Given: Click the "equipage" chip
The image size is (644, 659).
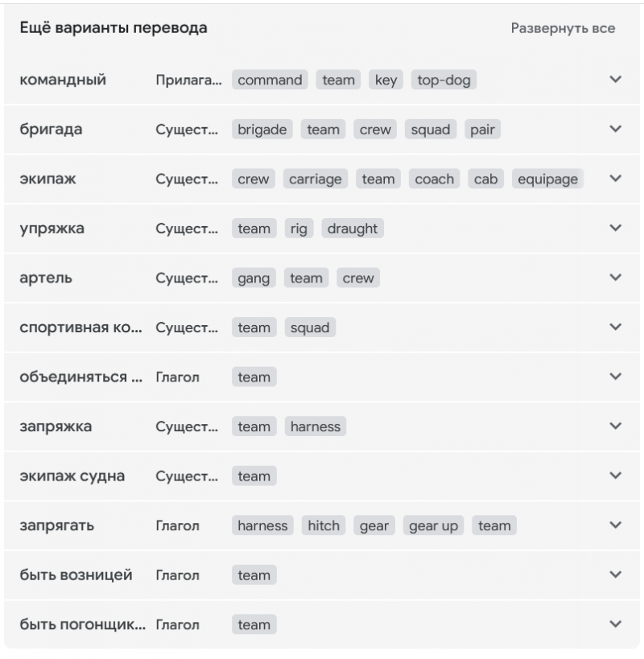Looking at the screenshot, I should (547, 179).
